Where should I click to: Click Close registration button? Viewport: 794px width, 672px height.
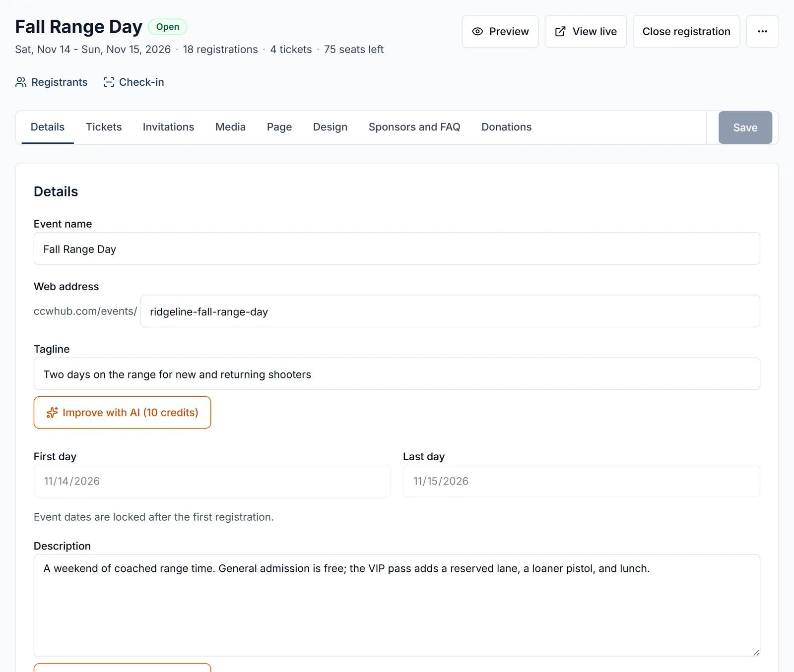point(686,31)
